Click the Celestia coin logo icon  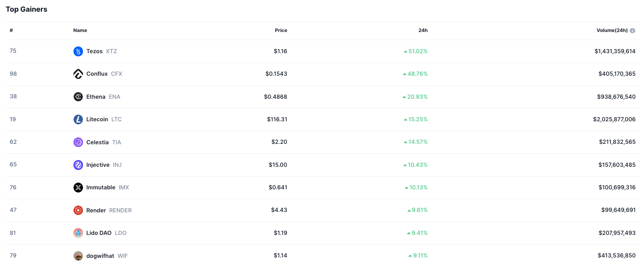(x=78, y=142)
